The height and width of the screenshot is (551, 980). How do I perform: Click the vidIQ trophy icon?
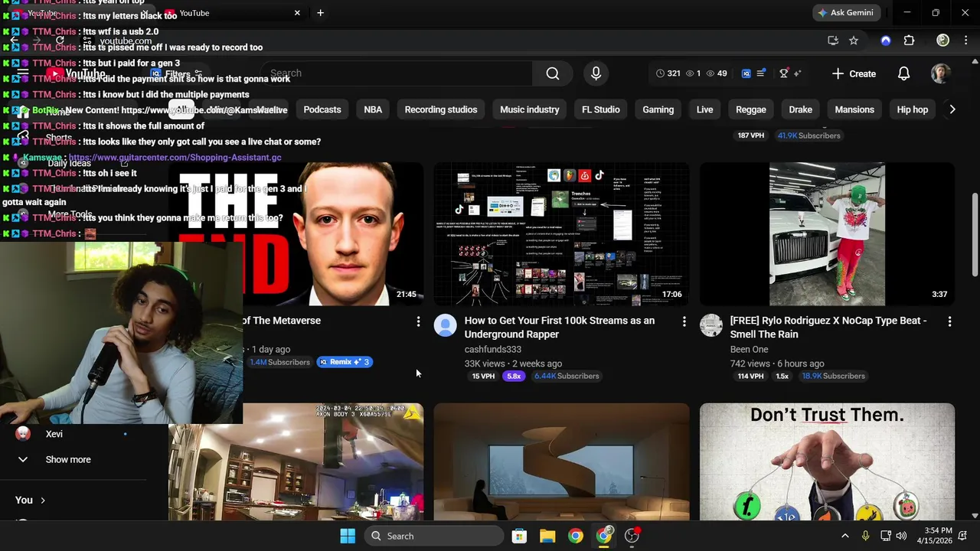coord(783,73)
